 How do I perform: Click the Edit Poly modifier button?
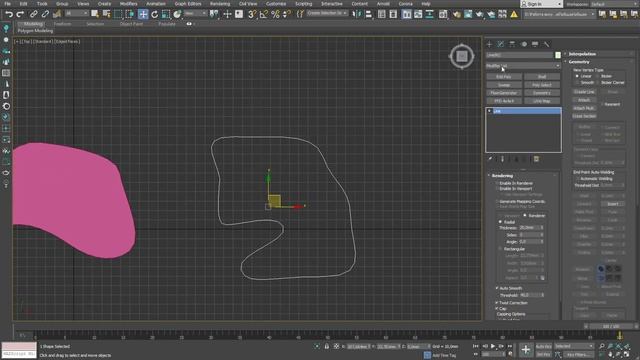(x=504, y=77)
